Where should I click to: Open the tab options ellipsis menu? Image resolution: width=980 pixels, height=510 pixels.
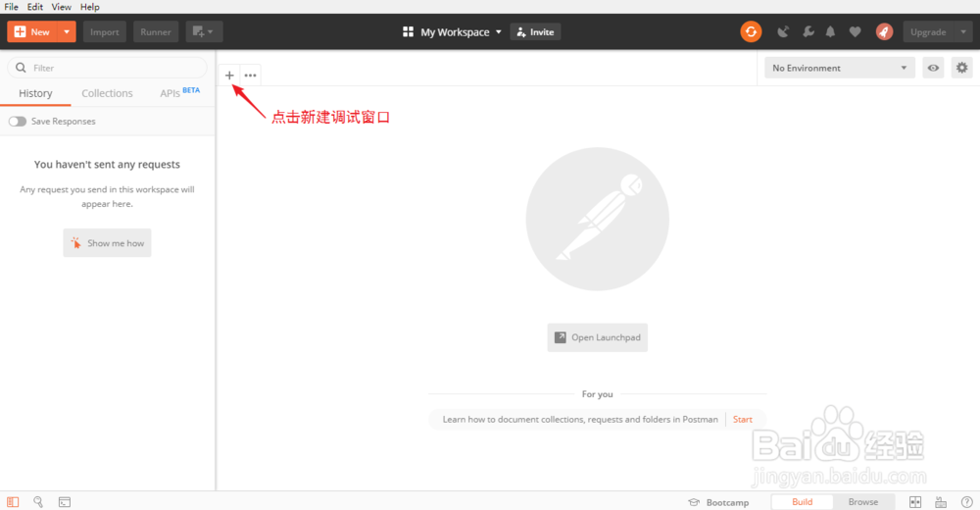point(250,76)
